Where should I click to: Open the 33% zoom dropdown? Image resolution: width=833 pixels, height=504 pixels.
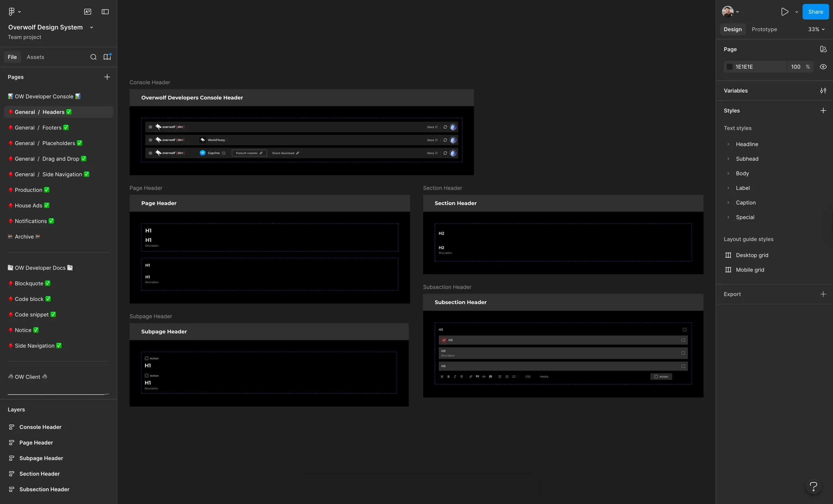pyautogui.click(x=816, y=29)
